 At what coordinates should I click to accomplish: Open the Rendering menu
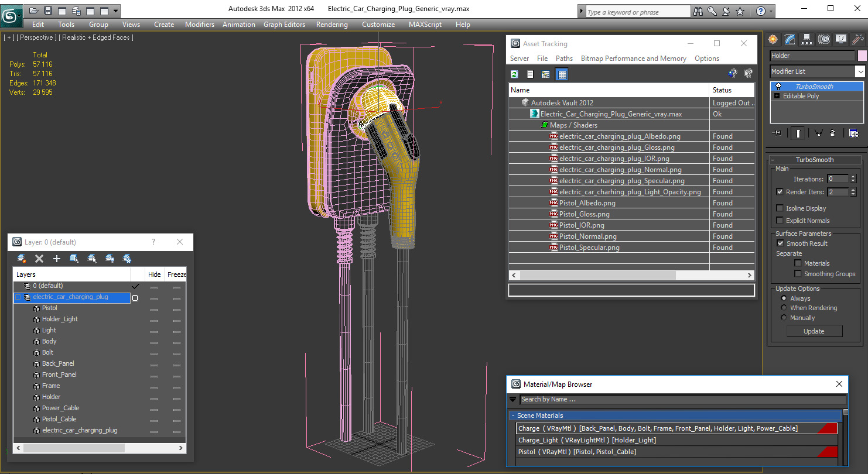[x=332, y=25]
